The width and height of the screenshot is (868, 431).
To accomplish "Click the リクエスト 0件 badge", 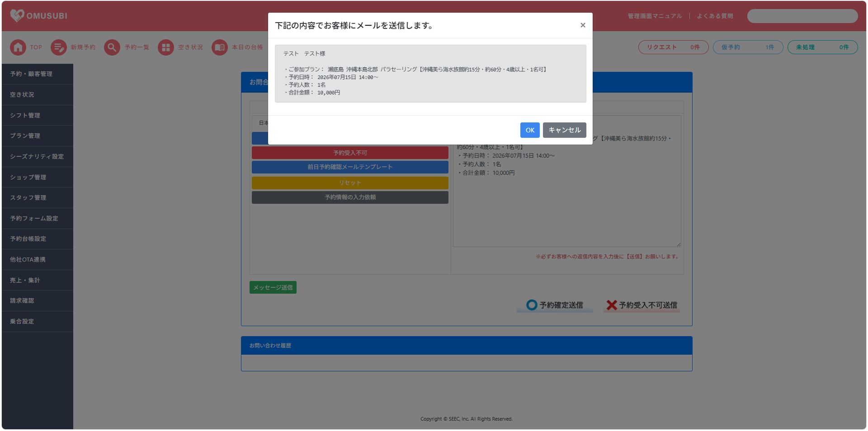I will pyautogui.click(x=673, y=47).
